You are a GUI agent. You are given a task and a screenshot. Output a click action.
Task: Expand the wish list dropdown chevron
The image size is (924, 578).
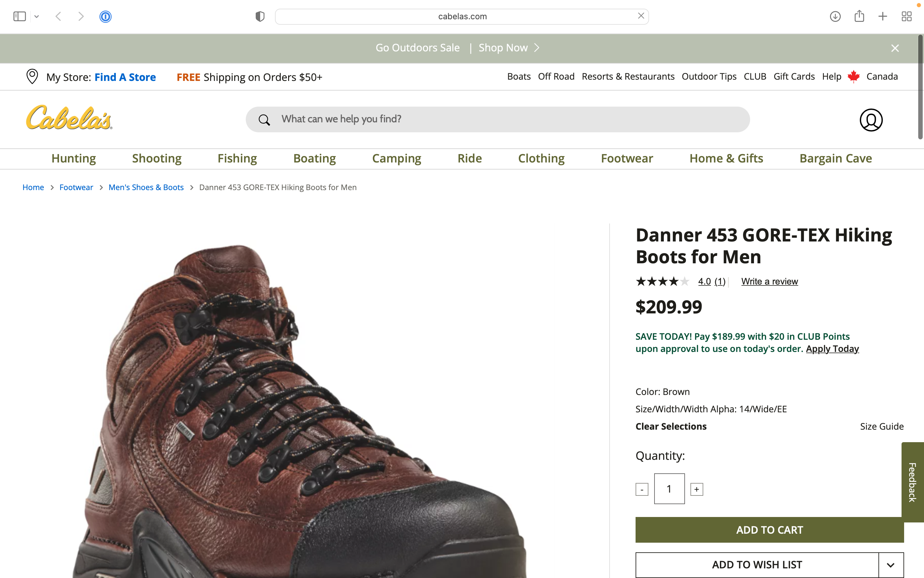pyautogui.click(x=891, y=565)
